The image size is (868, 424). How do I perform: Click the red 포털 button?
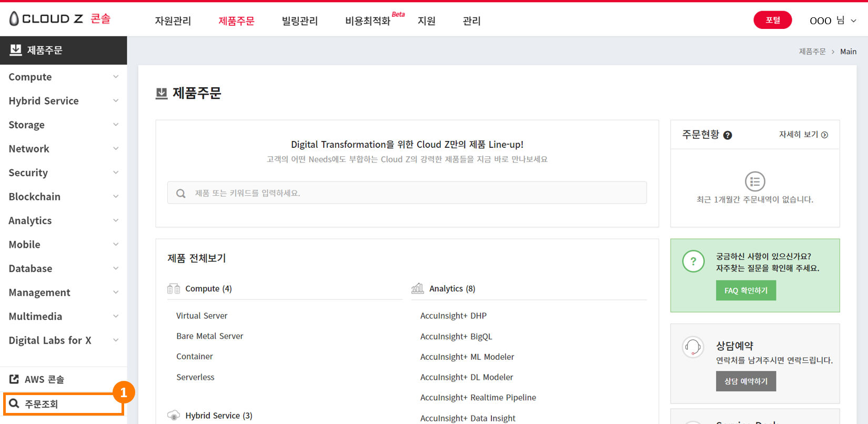[772, 20]
